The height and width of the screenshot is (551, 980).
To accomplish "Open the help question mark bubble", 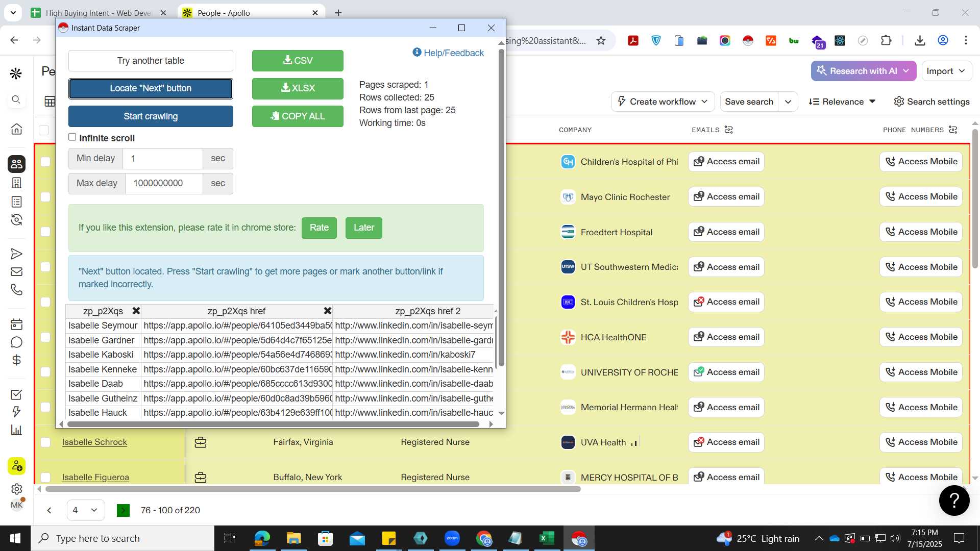I will tap(954, 500).
